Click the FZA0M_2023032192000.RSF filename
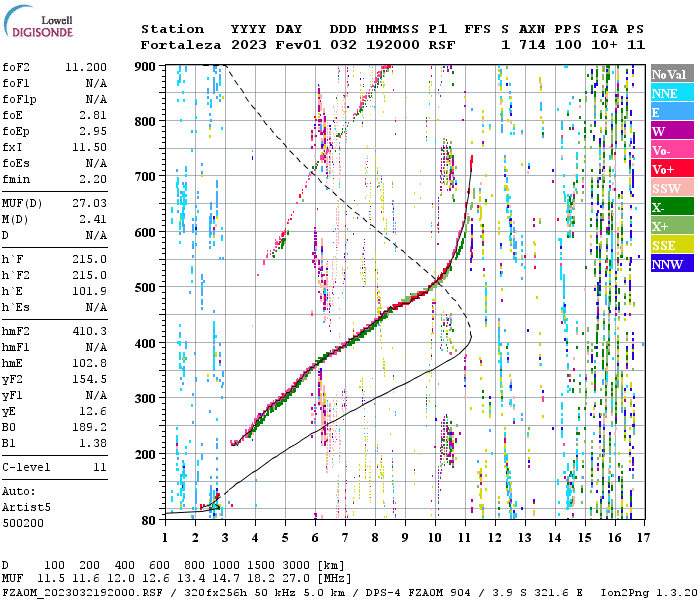 (x=83, y=593)
